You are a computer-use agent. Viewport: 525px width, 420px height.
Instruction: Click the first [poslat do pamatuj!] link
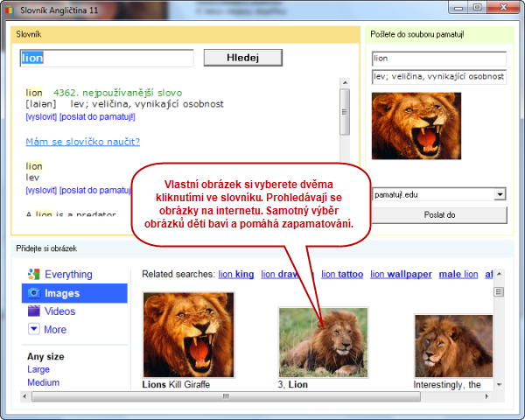click(97, 117)
